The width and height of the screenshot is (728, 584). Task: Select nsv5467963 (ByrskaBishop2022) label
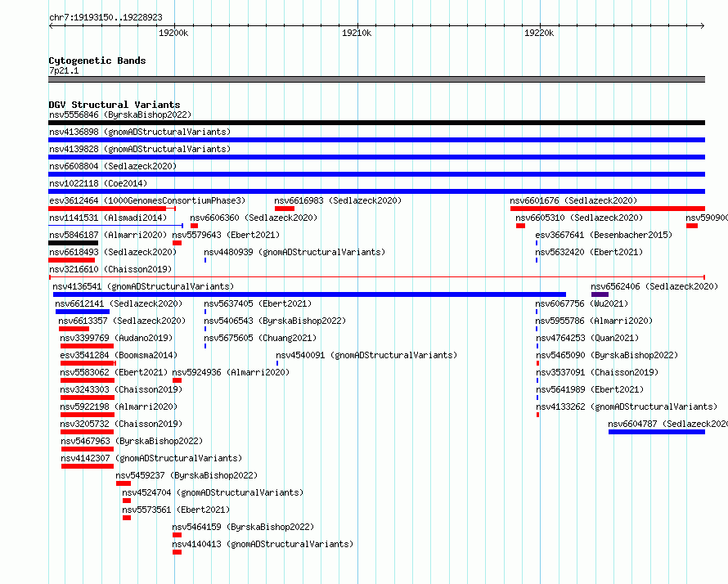point(132,441)
